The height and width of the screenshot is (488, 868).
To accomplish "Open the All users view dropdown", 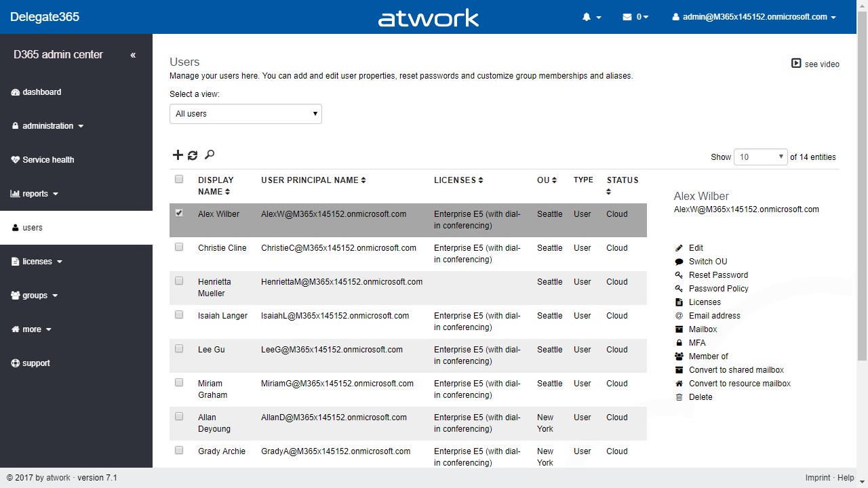I will coord(245,114).
